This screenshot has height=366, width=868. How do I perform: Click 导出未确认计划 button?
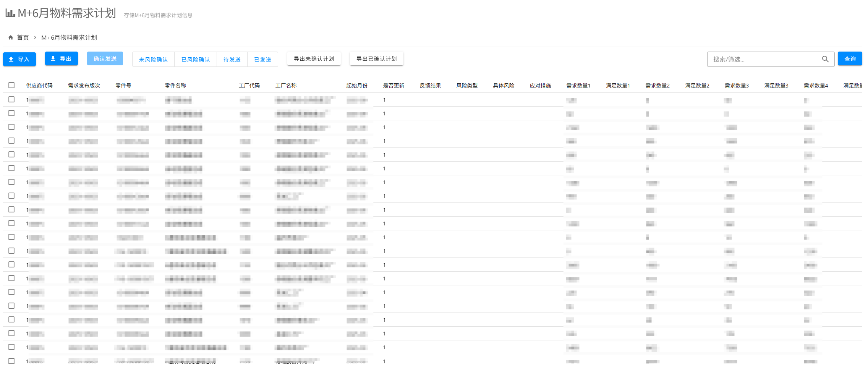(314, 59)
